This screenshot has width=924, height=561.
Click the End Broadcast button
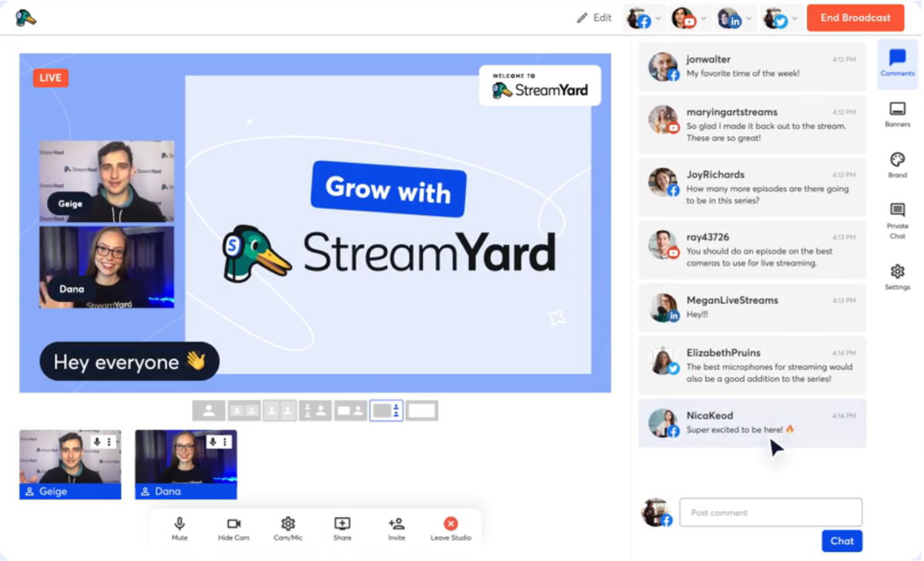click(x=855, y=18)
